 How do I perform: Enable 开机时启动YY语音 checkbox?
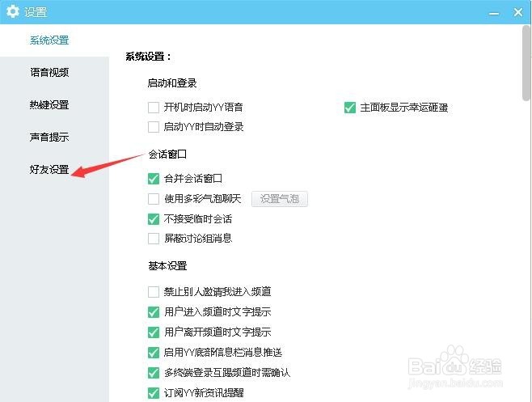154,108
